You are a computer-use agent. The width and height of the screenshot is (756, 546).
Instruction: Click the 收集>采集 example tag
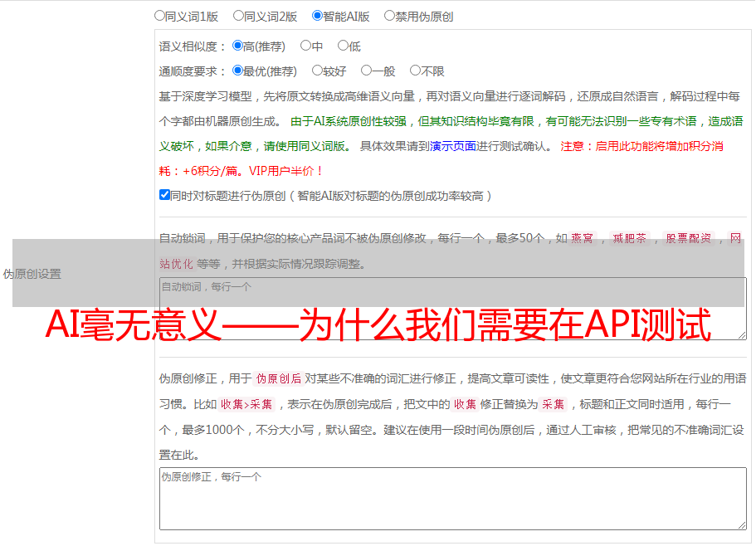point(246,404)
